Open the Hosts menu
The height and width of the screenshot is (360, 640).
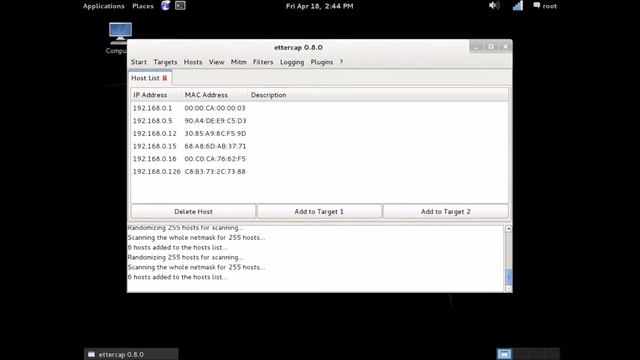(193, 62)
